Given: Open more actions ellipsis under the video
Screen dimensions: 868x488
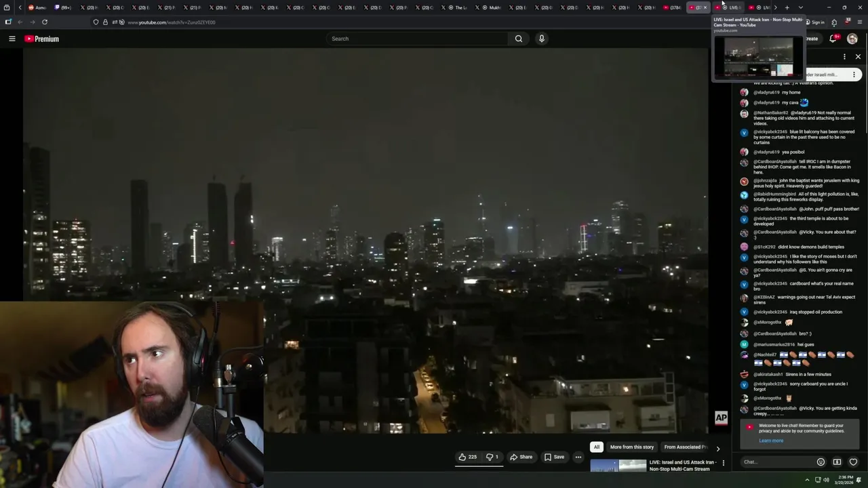Looking at the screenshot, I should [578, 457].
